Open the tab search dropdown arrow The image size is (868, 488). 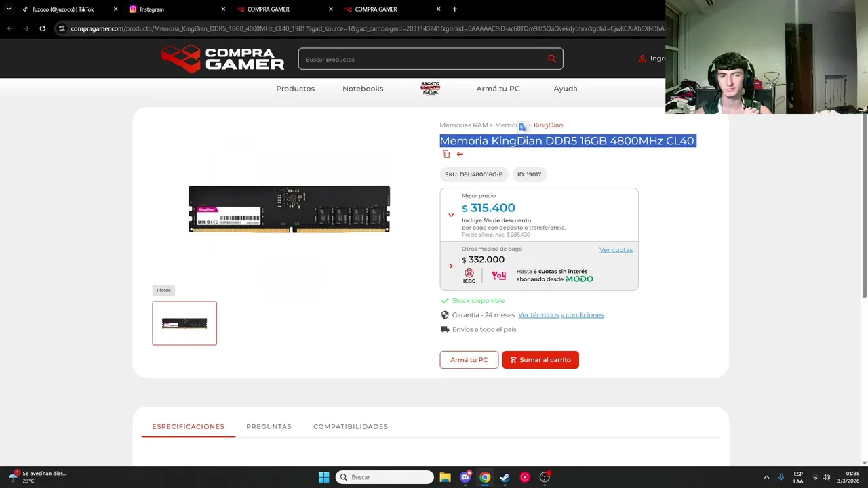9,9
